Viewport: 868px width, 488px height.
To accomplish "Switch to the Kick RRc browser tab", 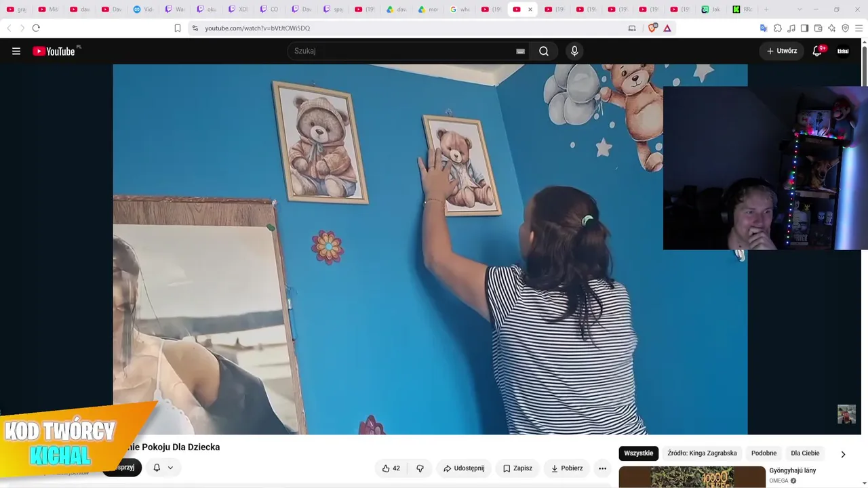I will [x=743, y=9].
